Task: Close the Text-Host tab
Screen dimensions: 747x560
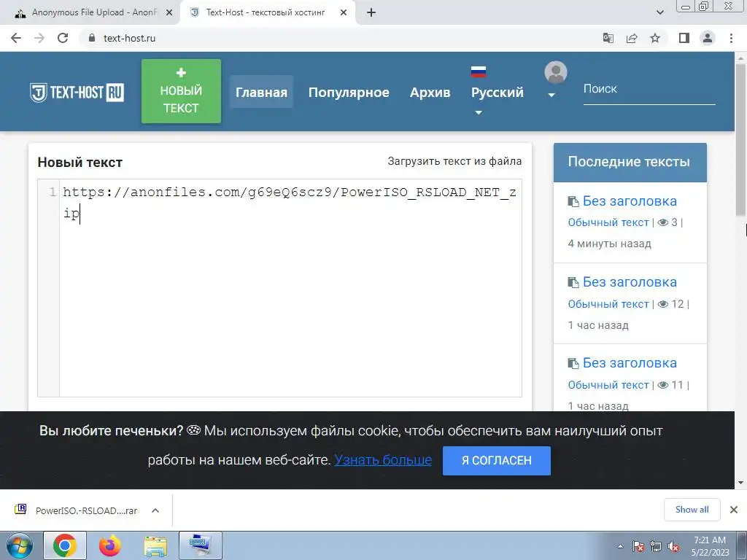Action: [344, 13]
